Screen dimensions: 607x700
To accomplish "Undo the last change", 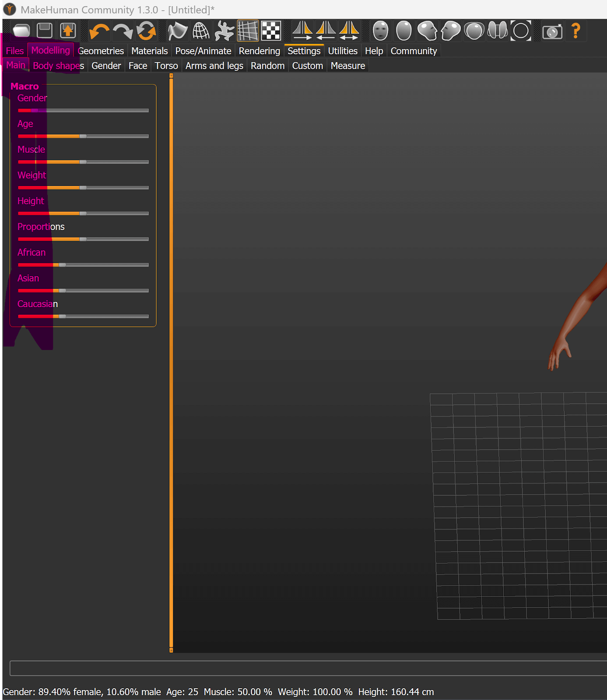I will tap(99, 31).
